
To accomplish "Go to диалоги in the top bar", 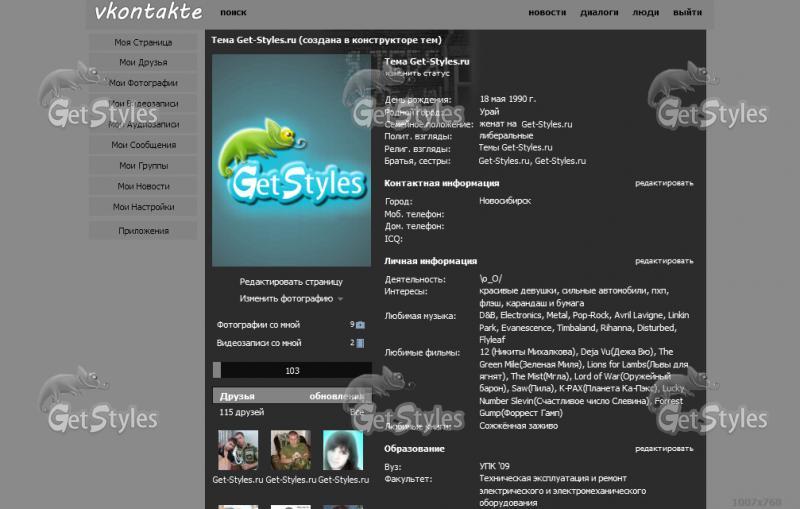I will [599, 12].
